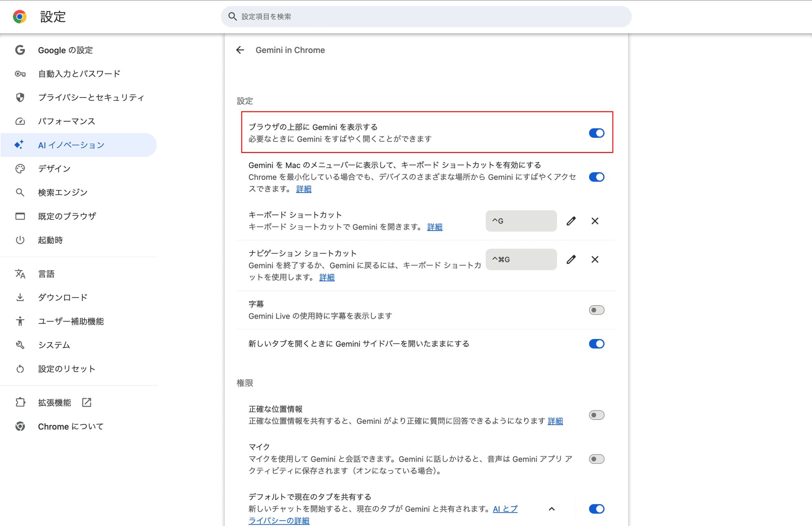The height and width of the screenshot is (526, 812).
Task: Remove the ^⌘G navigation shortcut with X icon
Action: tap(595, 260)
